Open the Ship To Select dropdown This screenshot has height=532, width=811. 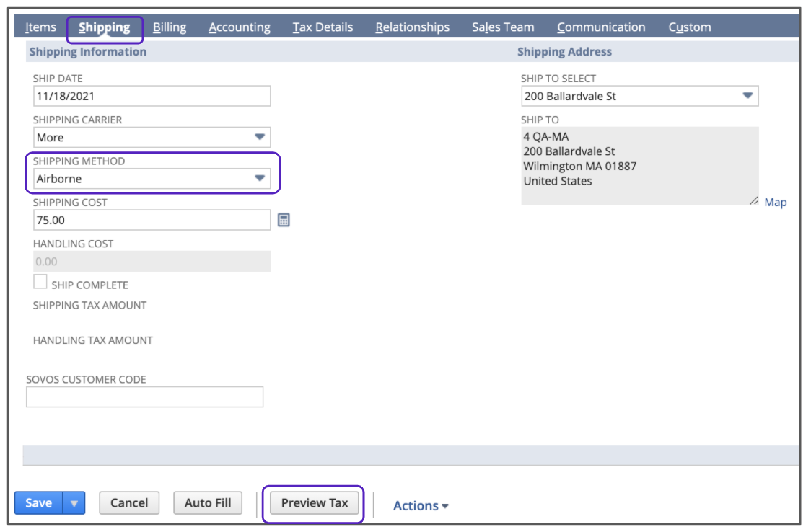[x=748, y=96]
